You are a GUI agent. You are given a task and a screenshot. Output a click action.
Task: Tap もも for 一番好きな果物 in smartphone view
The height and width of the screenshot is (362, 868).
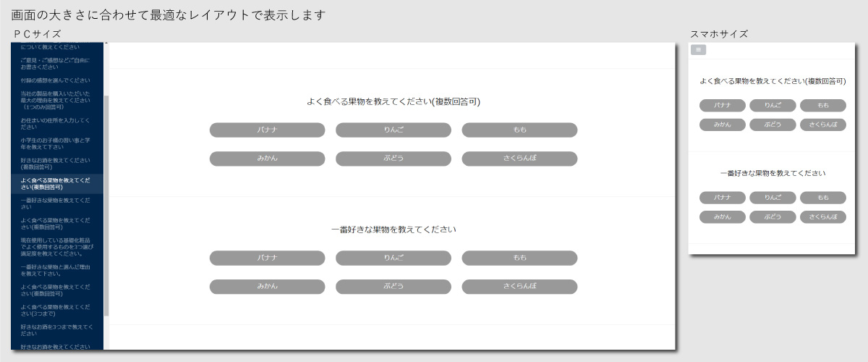822,198
